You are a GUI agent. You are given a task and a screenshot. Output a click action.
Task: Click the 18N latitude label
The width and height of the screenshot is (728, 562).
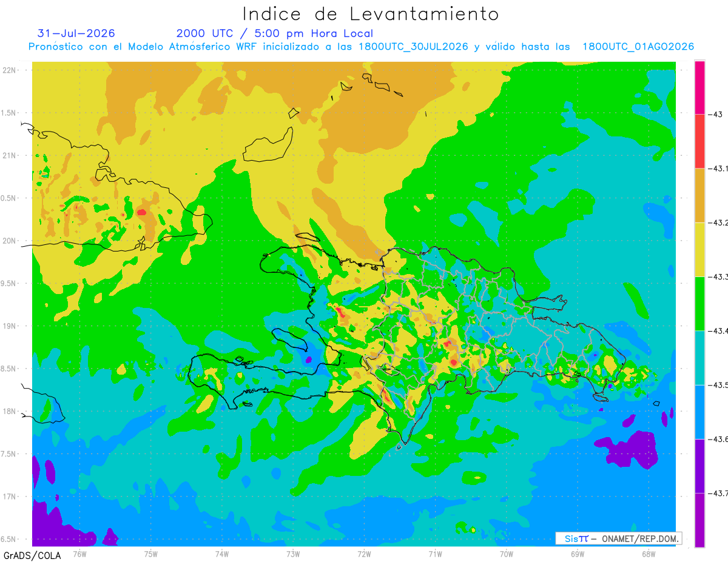[10, 411]
